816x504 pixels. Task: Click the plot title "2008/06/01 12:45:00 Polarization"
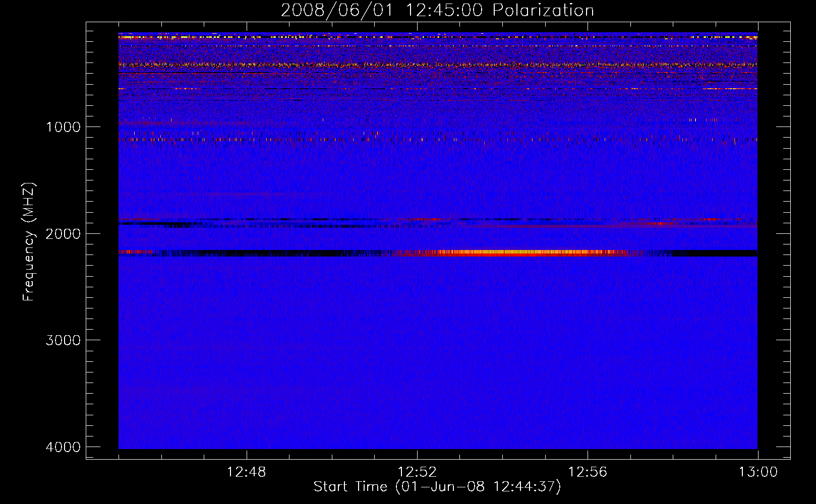coord(437,10)
